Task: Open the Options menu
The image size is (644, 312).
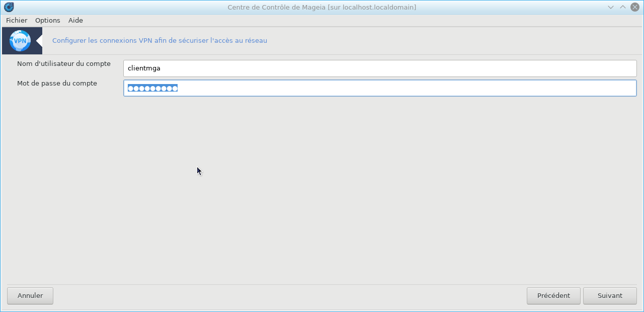Action: pos(48,20)
